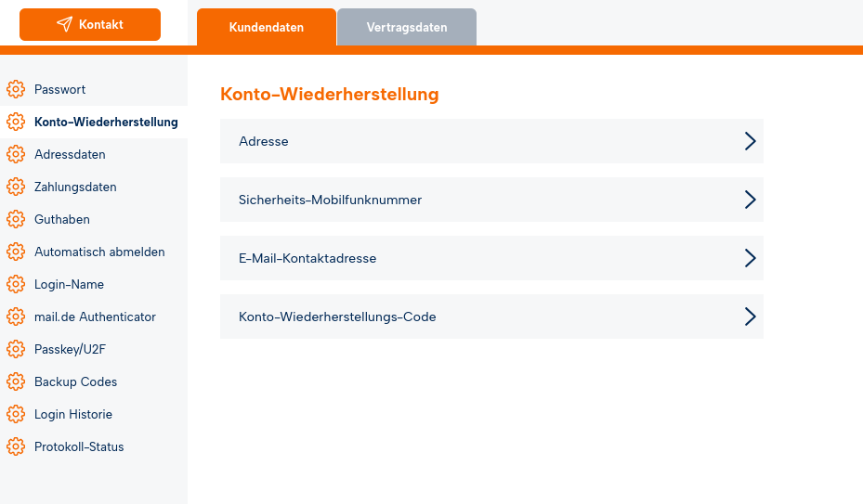This screenshot has height=504, width=863.
Task: Open the mail.de Authenticator settings
Action: 95,317
